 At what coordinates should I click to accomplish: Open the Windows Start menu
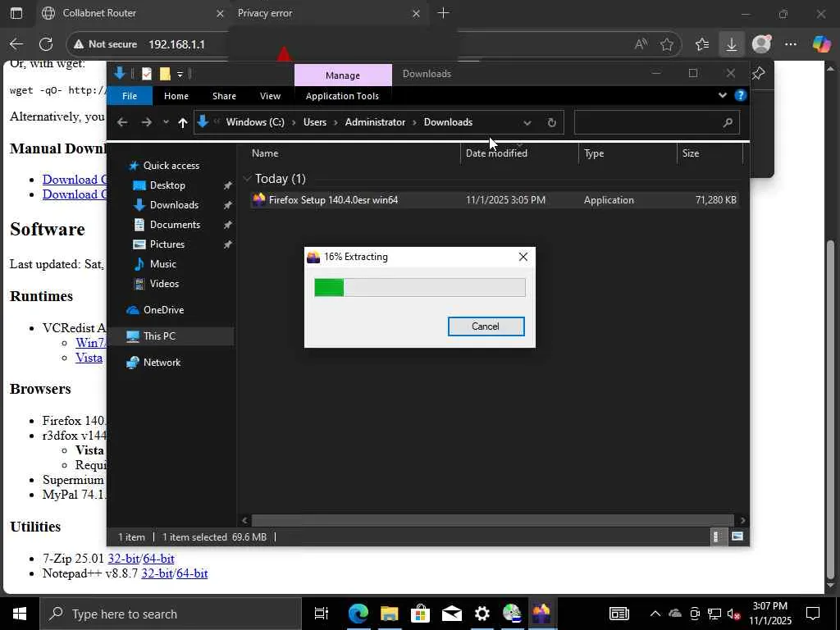pos(20,614)
